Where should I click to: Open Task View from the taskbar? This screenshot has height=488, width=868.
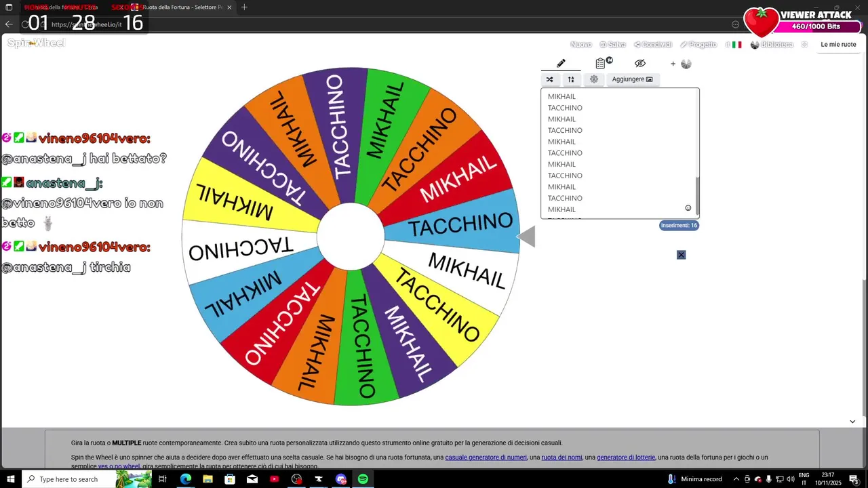pos(163,479)
